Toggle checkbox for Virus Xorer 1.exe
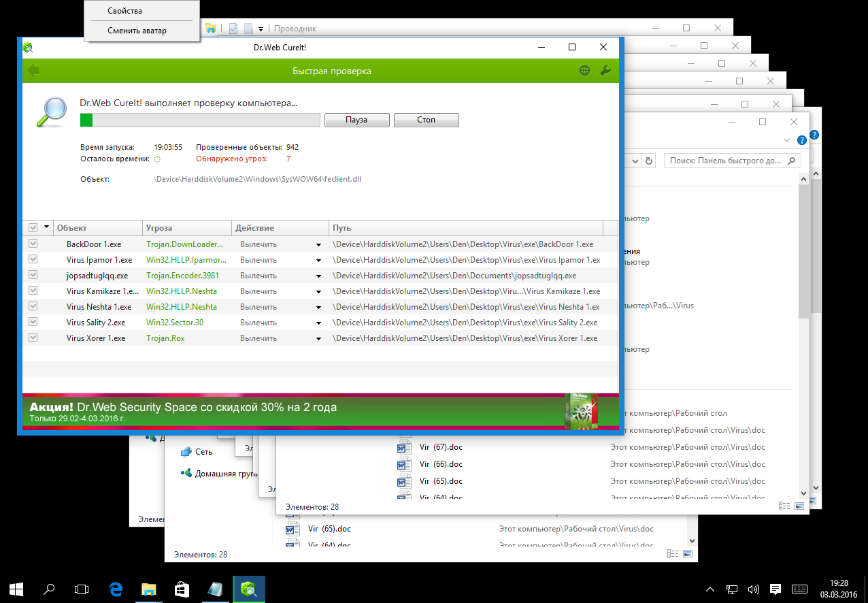Screen dimensions: 868x603 [33, 338]
